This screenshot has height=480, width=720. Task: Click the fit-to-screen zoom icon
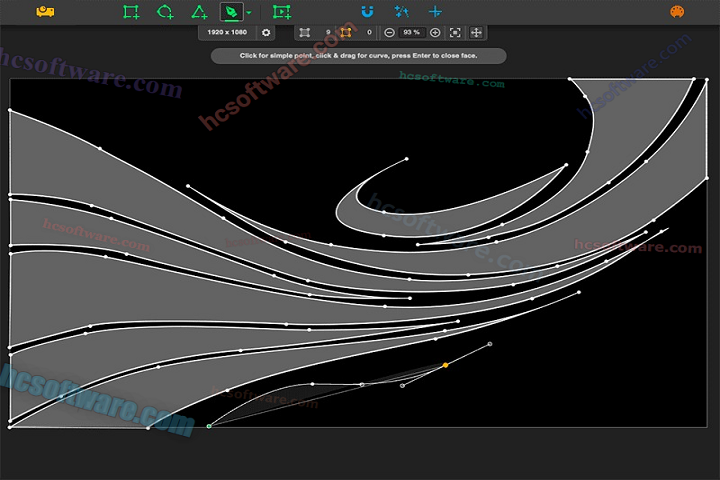[455, 33]
